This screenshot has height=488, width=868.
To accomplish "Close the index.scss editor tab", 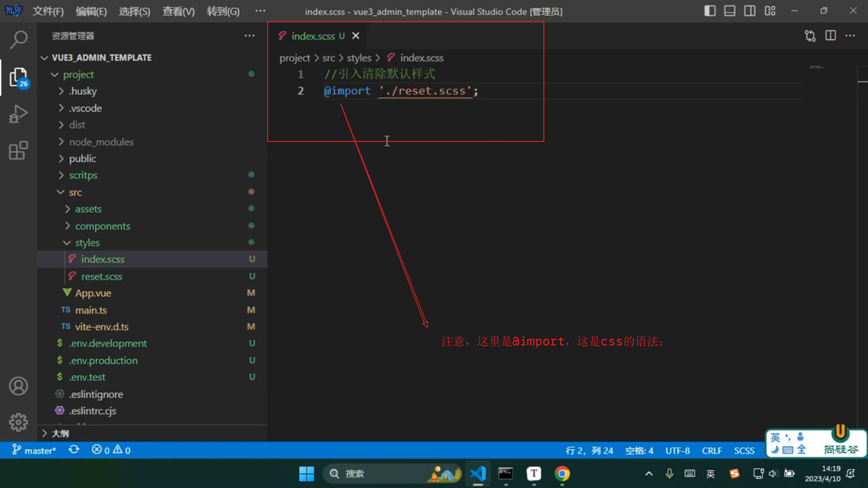I will coord(356,36).
